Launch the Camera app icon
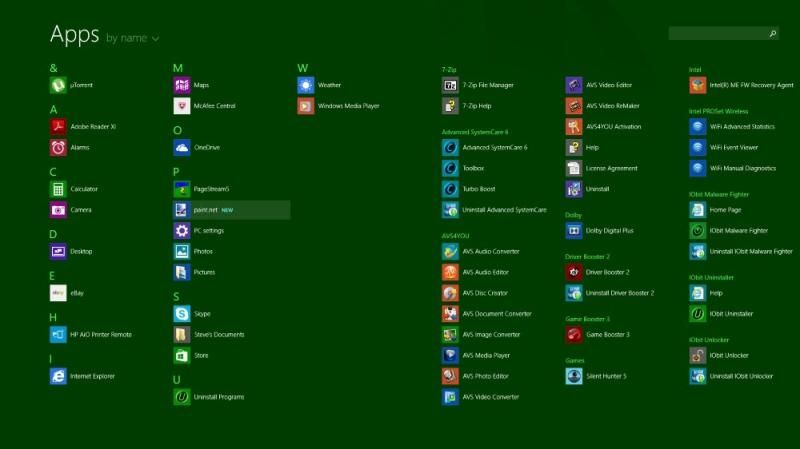The width and height of the screenshot is (800, 449). (x=58, y=210)
